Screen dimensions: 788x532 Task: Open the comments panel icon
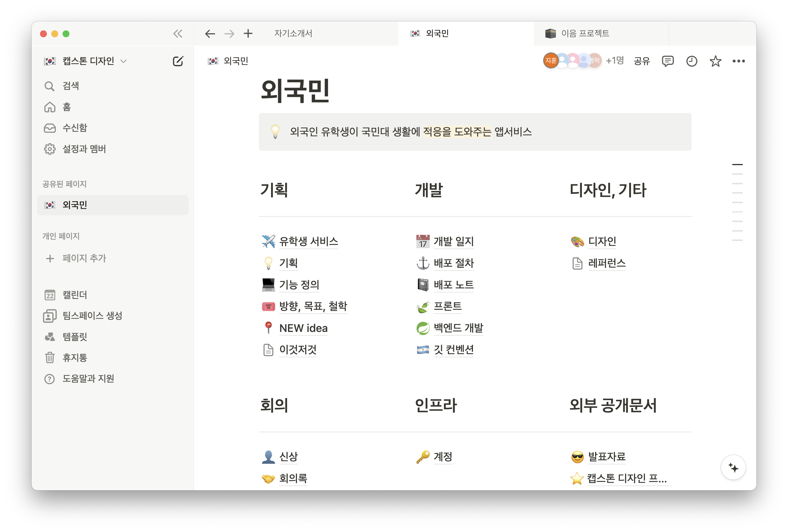pyautogui.click(x=668, y=61)
